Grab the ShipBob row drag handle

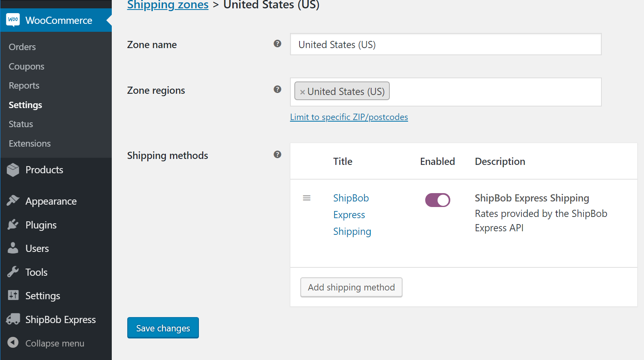(x=307, y=198)
